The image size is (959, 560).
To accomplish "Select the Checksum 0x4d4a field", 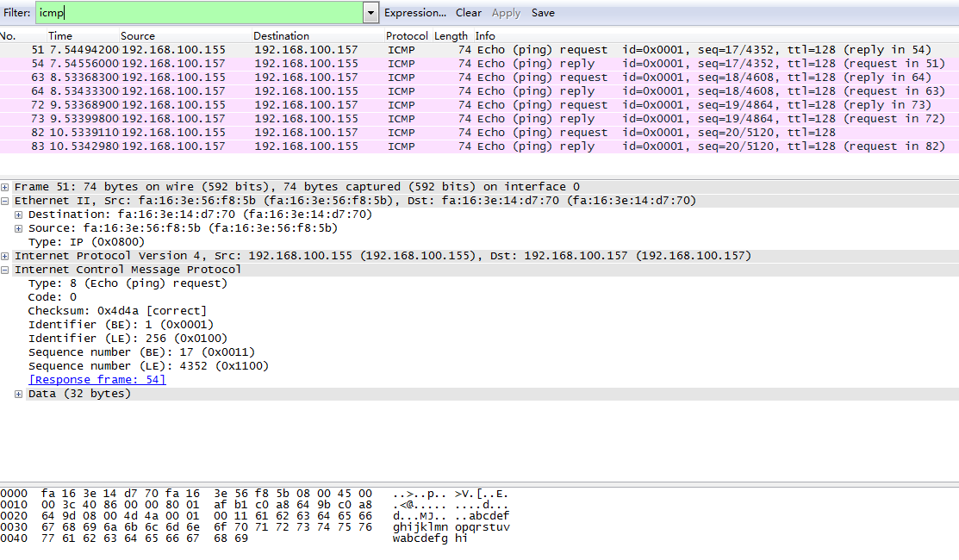I will tap(103, 310).
